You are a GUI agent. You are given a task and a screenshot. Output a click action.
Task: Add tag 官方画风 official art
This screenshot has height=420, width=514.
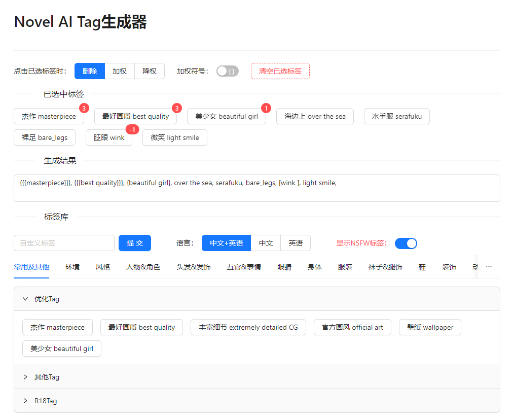point(352,327)
